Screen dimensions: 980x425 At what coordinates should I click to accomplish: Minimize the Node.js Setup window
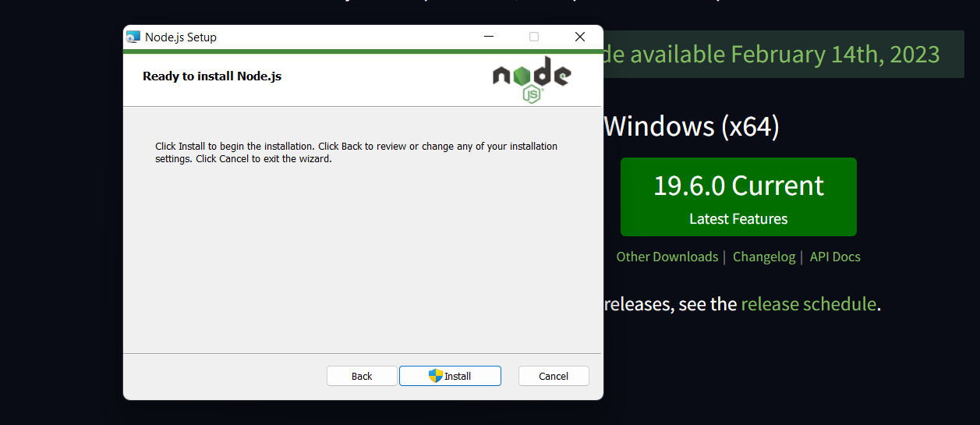(489, 37)
